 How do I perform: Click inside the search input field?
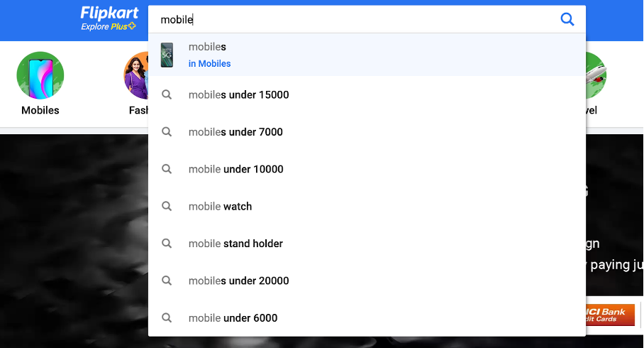(355, 20)
